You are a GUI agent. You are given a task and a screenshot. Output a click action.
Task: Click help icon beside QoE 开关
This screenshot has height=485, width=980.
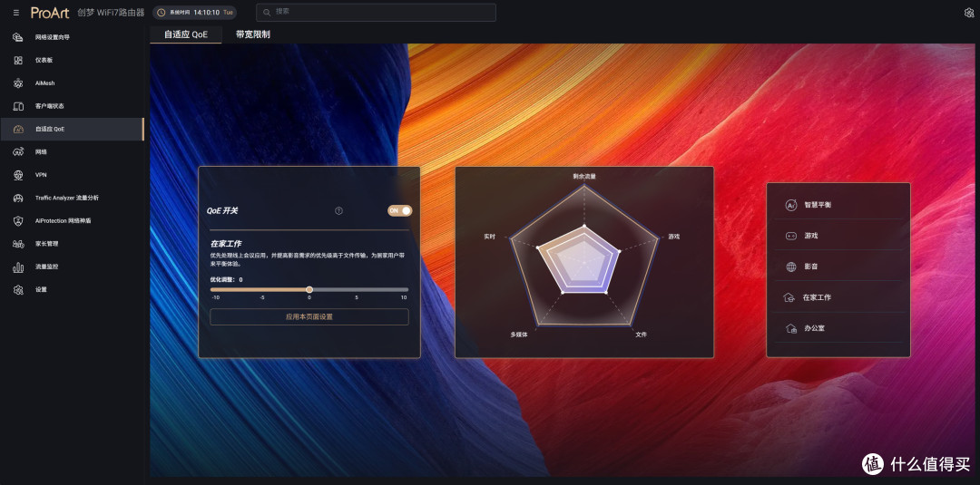pyautogui.click(x=338, y=211)
